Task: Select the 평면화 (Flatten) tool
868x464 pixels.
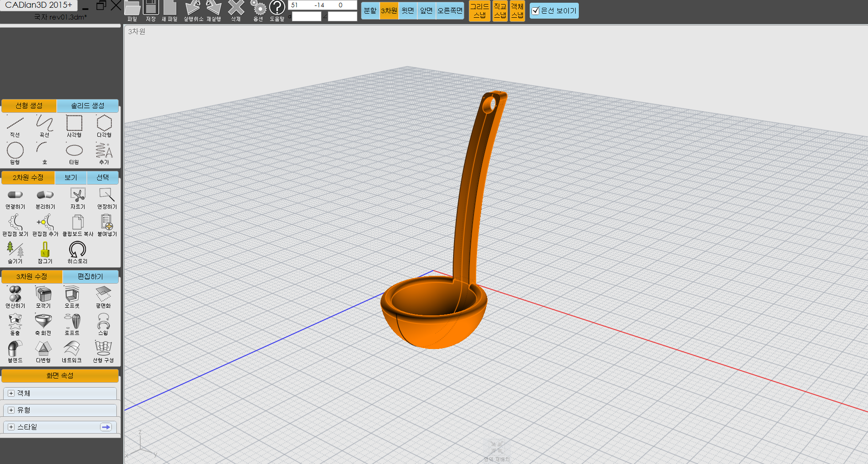Action: (x=103, y=294)
